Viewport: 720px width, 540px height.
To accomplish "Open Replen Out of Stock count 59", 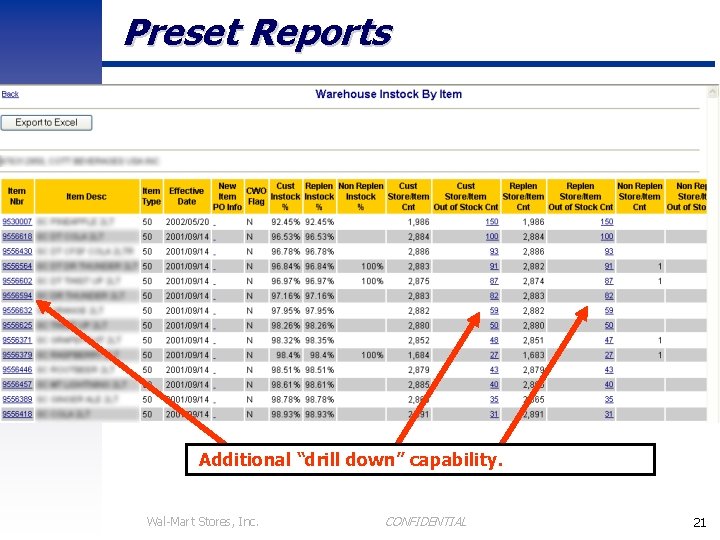I will (x=609, y=311).
